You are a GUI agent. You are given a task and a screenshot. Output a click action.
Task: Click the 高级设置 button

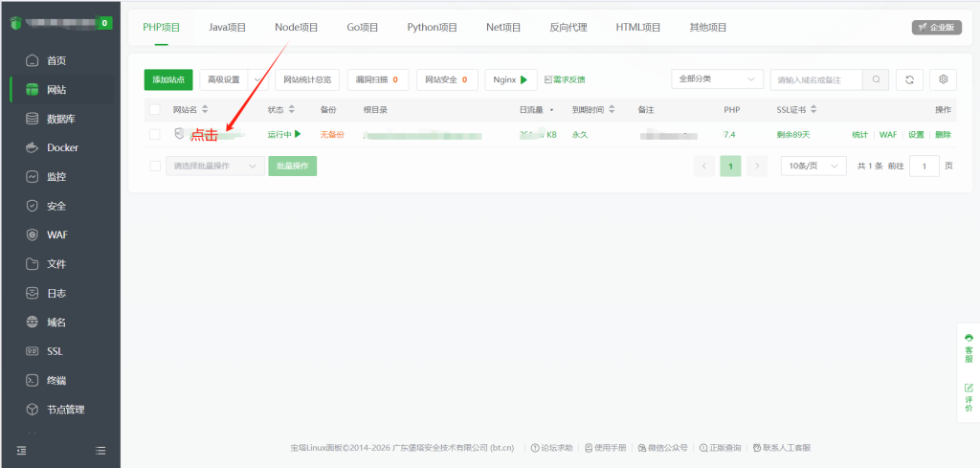[224, 79]
